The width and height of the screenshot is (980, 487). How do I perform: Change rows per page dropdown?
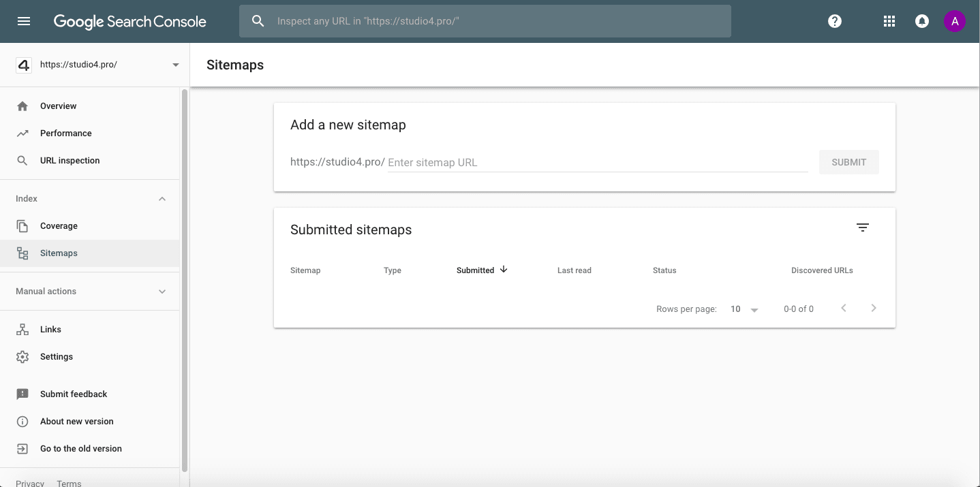click(744, 309)
